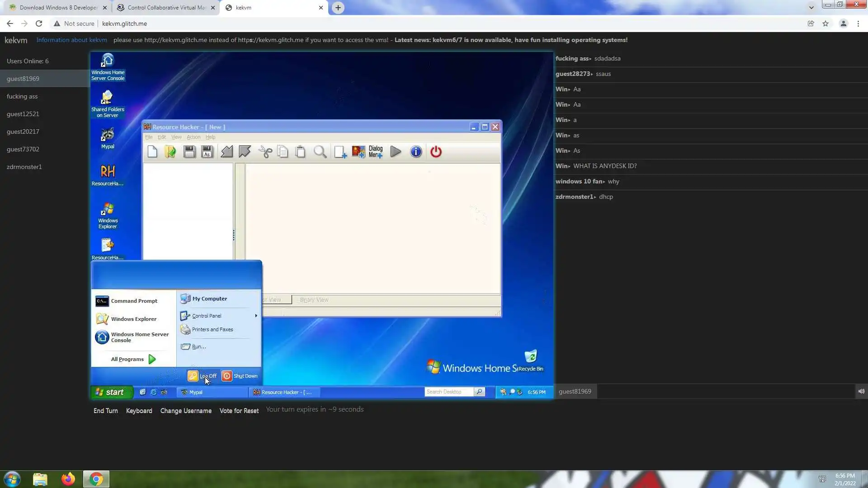Image resolution: width=868 pixels, height=488 pixels.
Task: Open the Information about kekvm link
Action: [x=71, y=40]
